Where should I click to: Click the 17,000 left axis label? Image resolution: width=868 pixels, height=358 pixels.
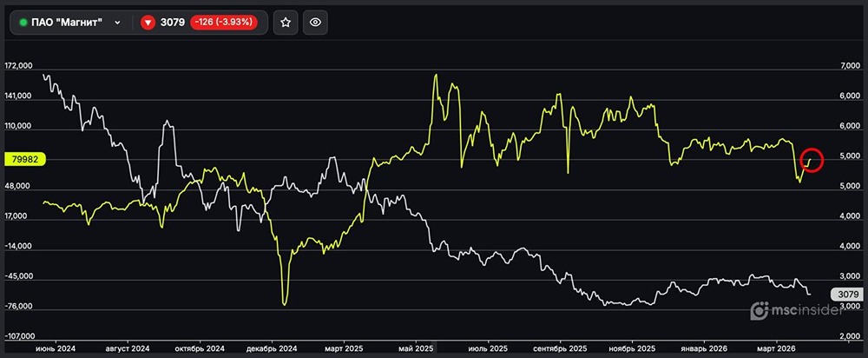17,216
